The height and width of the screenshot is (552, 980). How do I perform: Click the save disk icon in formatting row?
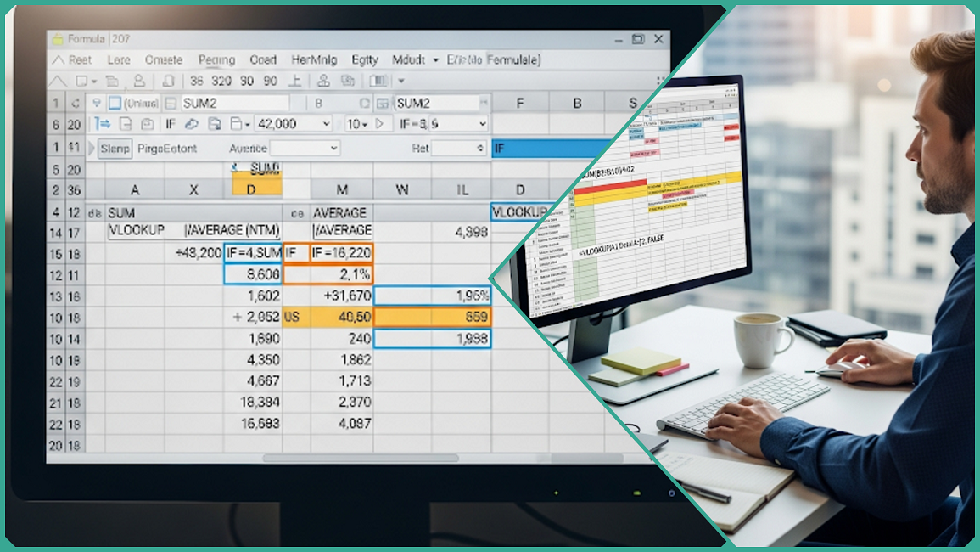point(215,124)
